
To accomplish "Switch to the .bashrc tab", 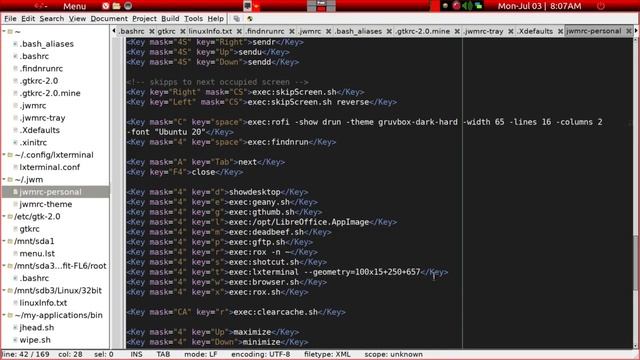I will (132, 31).
